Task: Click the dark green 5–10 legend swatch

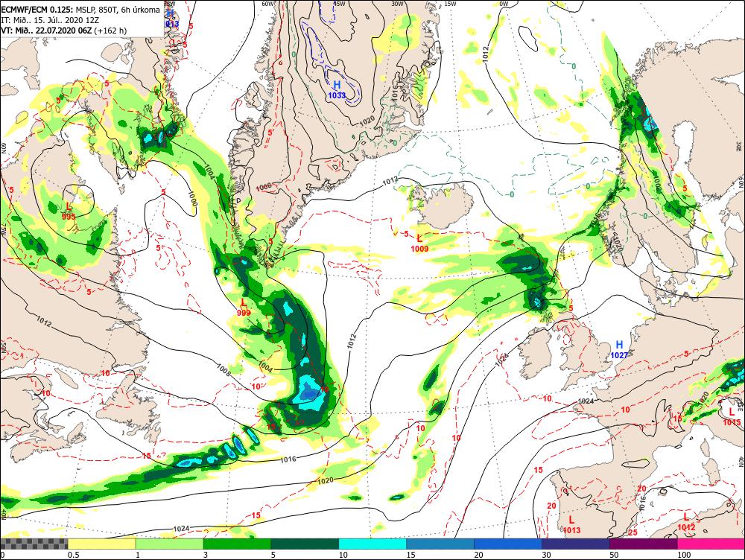Action: [x=305, y=544]
